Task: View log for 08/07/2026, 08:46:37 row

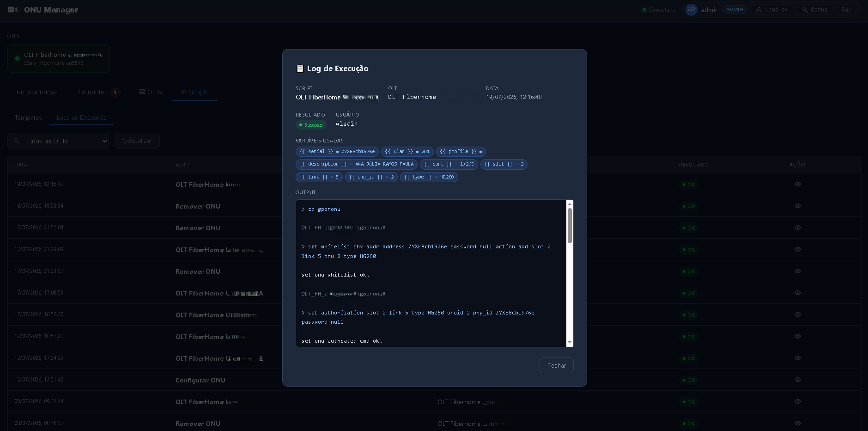Action: (797, 423)
